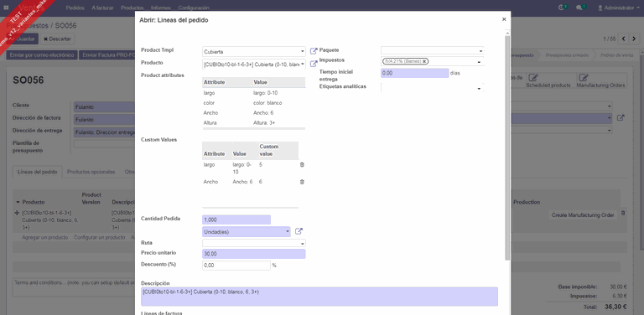Image resolution: width=644 pixels, height=315 pixels.
Task: Click the Presupuestos breadcrumb link
Action: 27,25
